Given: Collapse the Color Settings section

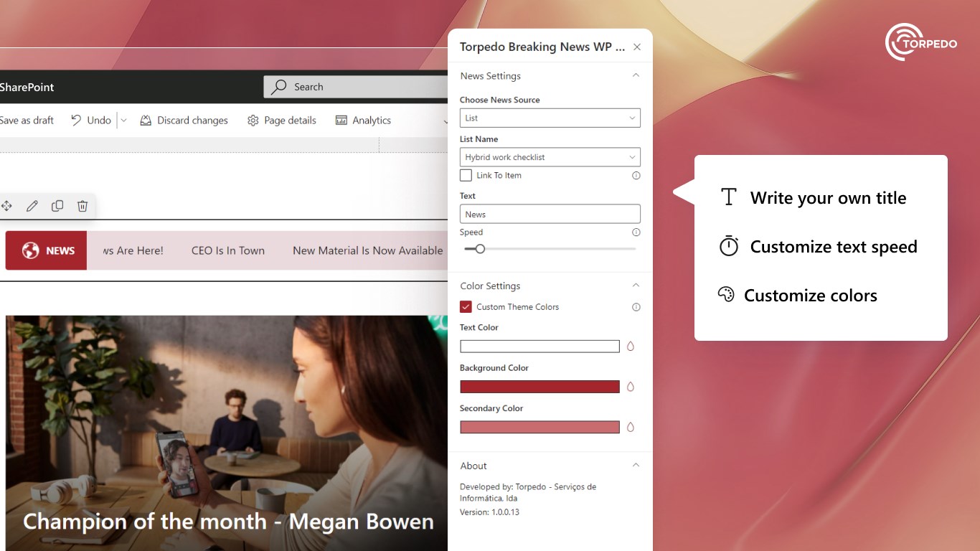Looking at the screenshot, I should [636, 286].
